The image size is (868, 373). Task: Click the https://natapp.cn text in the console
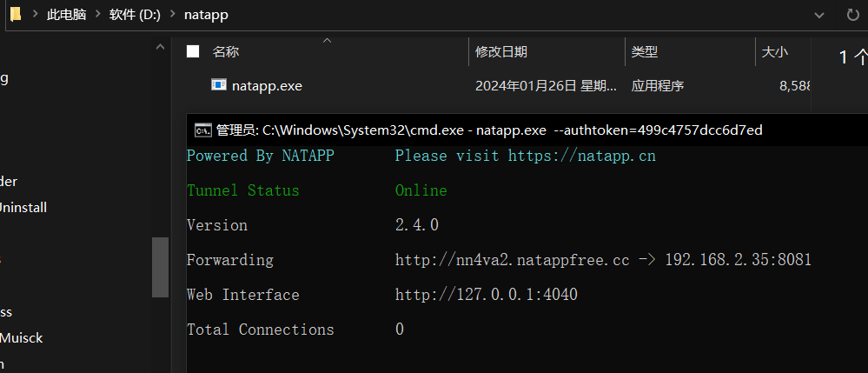582,156
